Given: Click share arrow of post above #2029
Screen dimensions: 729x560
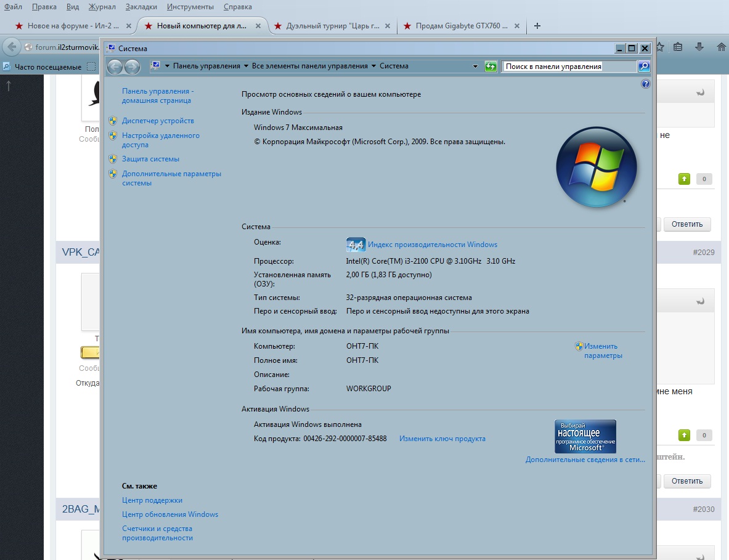Looking at the screenshot, I should [699, 93].
